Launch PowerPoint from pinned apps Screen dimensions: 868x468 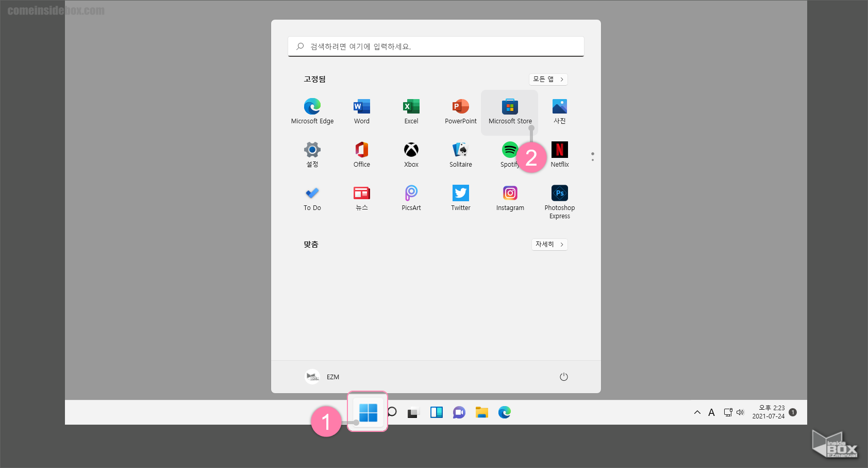[x=461, y=111]
